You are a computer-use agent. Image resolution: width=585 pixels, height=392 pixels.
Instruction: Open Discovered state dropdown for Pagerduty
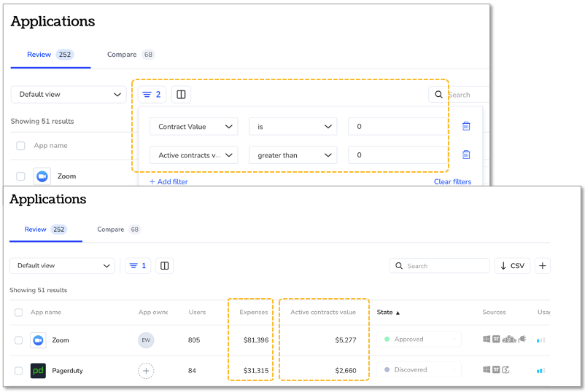click(419, 369)
